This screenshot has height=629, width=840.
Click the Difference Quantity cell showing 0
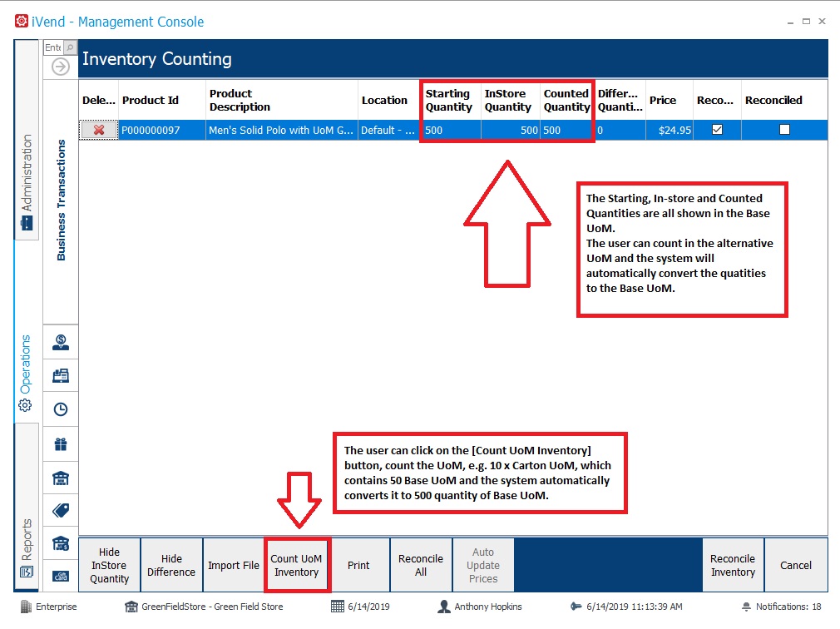tap(620, 130)
